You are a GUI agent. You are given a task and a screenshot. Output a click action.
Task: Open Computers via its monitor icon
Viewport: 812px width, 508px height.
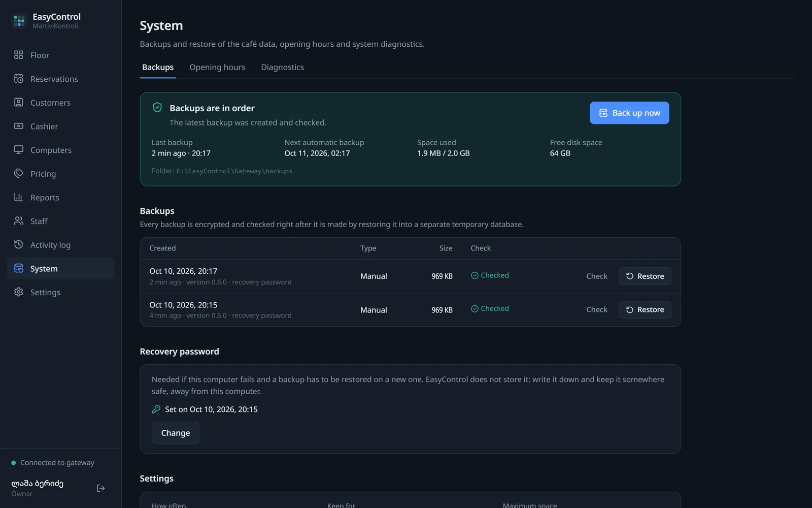[x=19, y=150]
